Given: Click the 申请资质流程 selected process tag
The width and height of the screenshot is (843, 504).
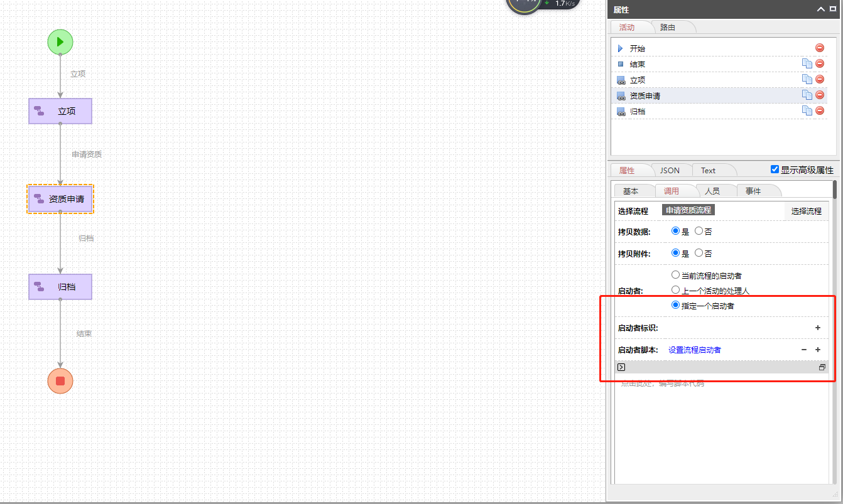Looking at the screenshot, I should coord(688,210).
